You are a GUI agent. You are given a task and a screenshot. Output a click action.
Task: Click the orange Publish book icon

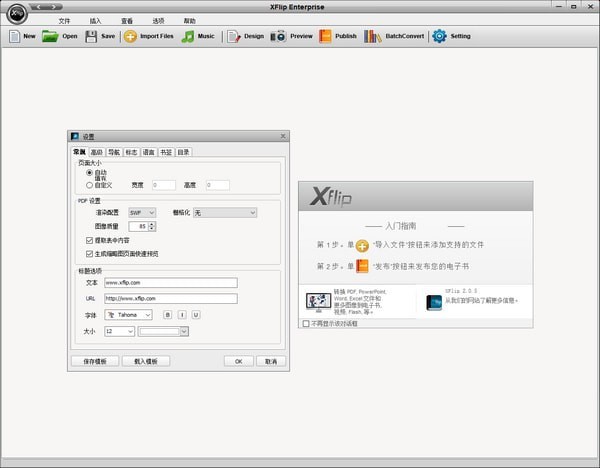(325, 36)
